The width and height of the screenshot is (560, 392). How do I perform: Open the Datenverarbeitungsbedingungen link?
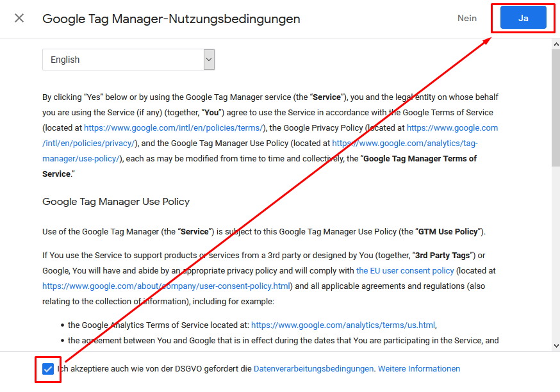click(313, 369)
